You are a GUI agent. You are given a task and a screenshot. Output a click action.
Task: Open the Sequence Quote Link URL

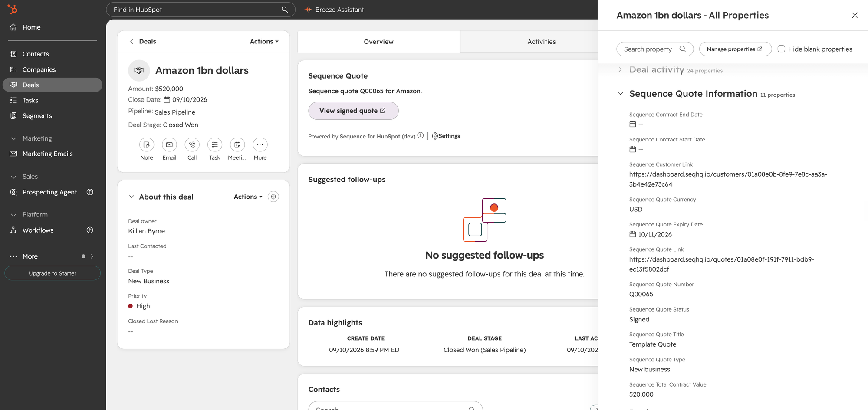pyautogui.click(x=722, y=264)
